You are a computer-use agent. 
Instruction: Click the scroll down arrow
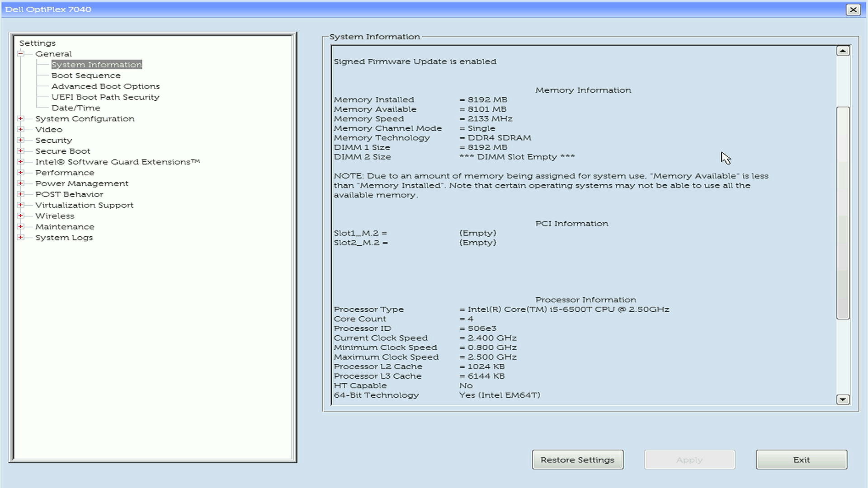[843, 399]
